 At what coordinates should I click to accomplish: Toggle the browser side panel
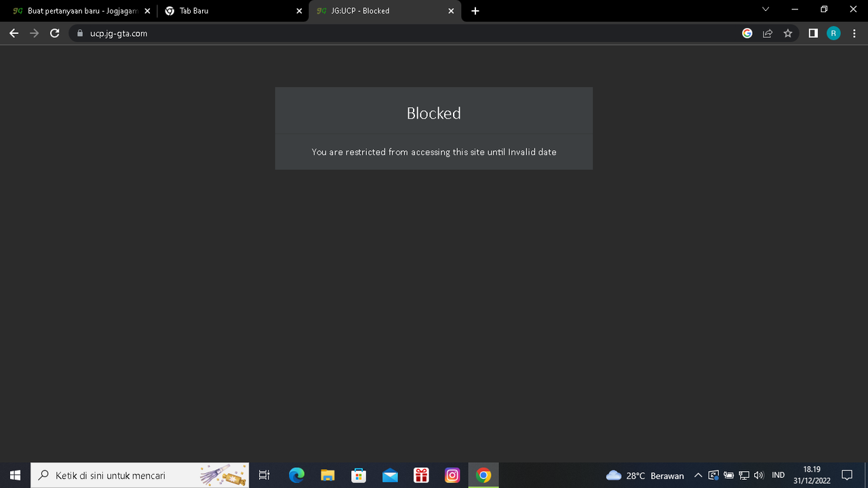coord(813,33)
